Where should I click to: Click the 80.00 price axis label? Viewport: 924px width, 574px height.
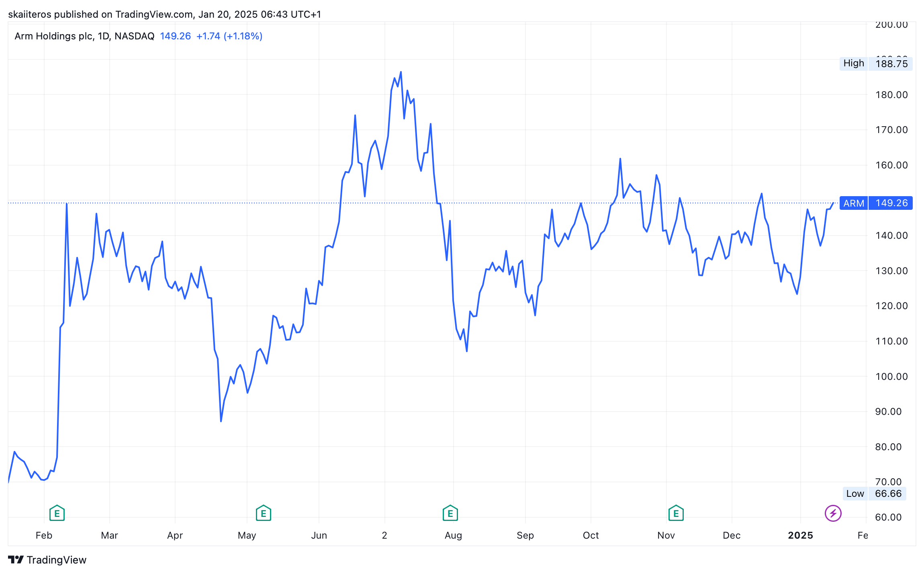tap(888, 447)
